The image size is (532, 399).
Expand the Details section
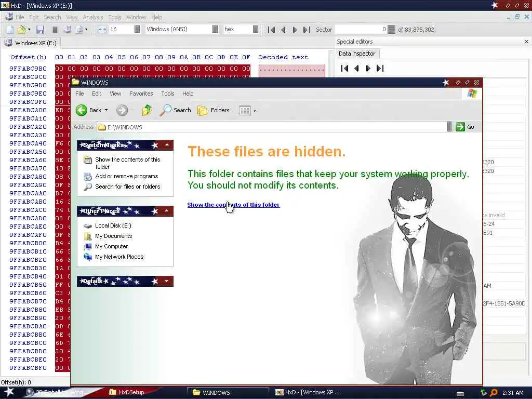coord(167,281)
